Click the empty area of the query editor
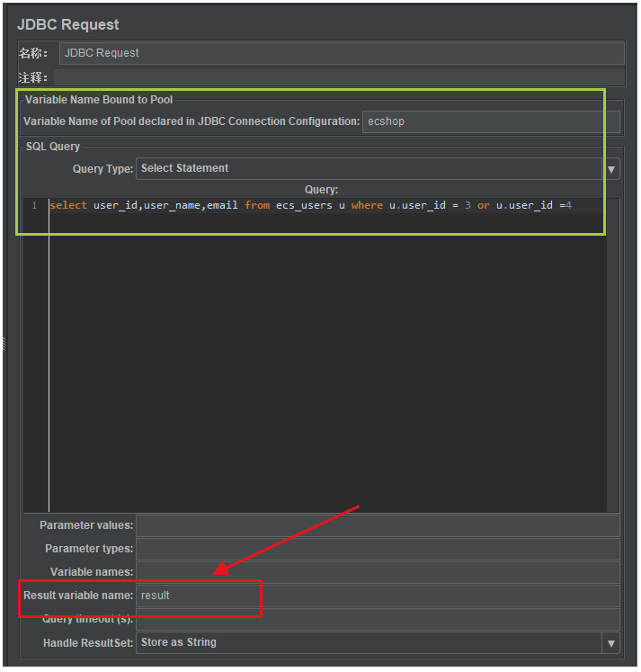 click(324, 360)
